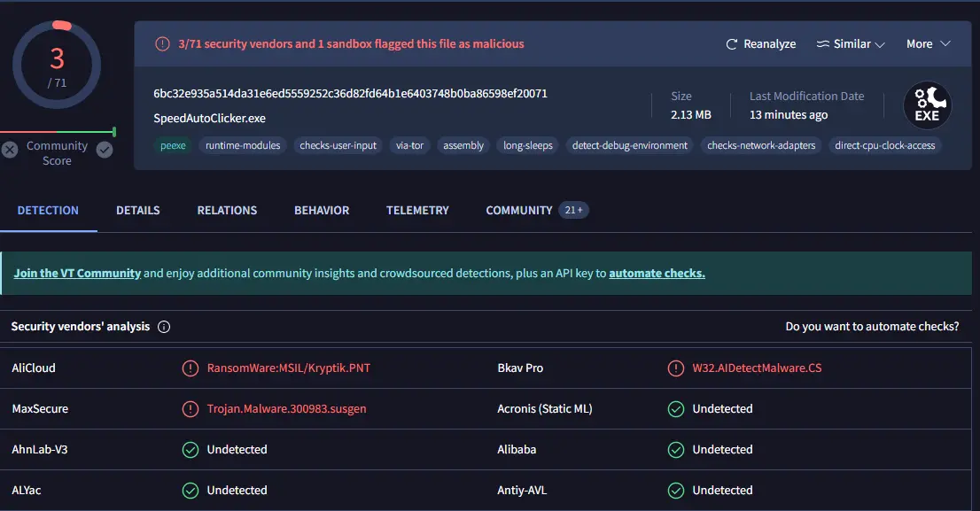
Task: Click the SpeedAutoClicker.exe file name
Action: (x=209, y=119)
